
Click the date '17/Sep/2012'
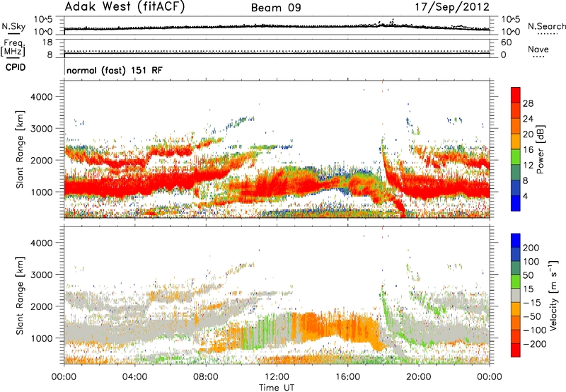(x=452, y=7)
